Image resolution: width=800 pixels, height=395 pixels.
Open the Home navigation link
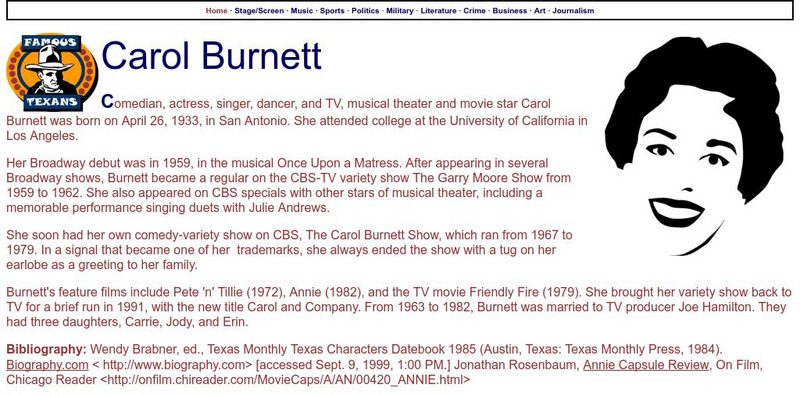(x=216, y=11)
